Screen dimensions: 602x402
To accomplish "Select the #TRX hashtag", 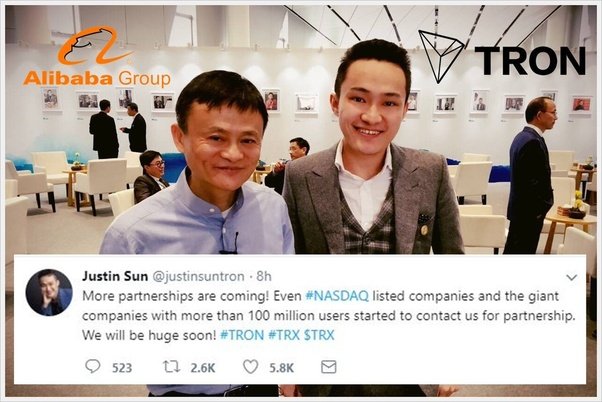I will [x=284, y=335].
